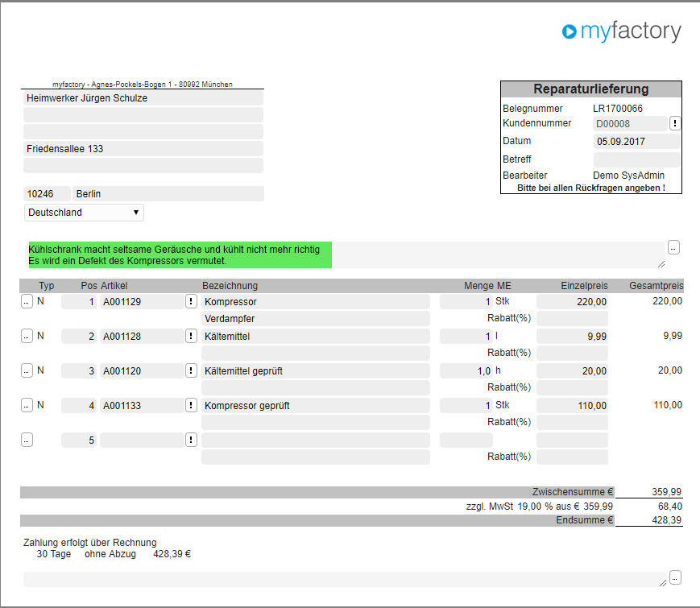Screen dimensions: 700x608
Task: Click the second description line Verdampfer
Action: (316, 319)
